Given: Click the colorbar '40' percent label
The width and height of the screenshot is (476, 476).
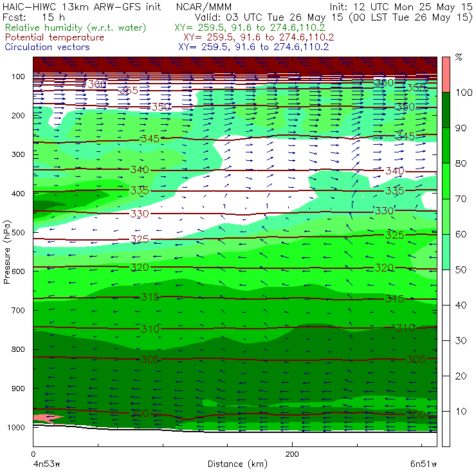Looking at the screenshot, I should pos(461,305).
